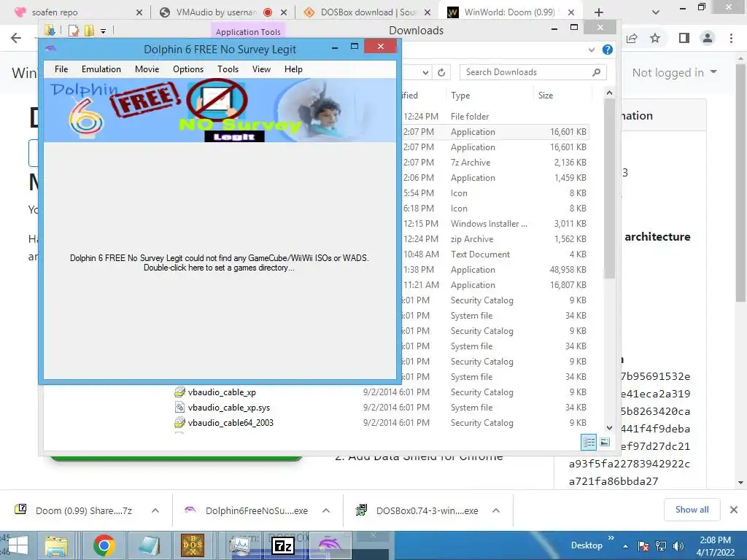The width and height of the screenshot is (747, 560).
Task: Select the vbaudio_cable_xp.sys file
Action: coord(228,408)
